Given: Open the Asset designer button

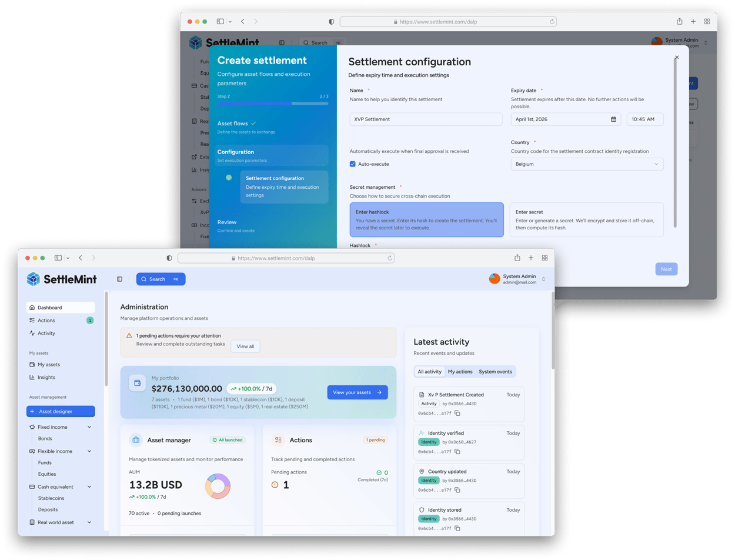Looking at the screenshot, I should pos(61,412).
